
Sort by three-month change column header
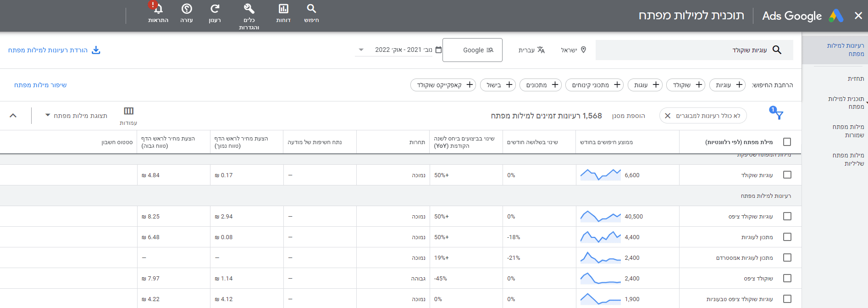(x=532, y=142)
